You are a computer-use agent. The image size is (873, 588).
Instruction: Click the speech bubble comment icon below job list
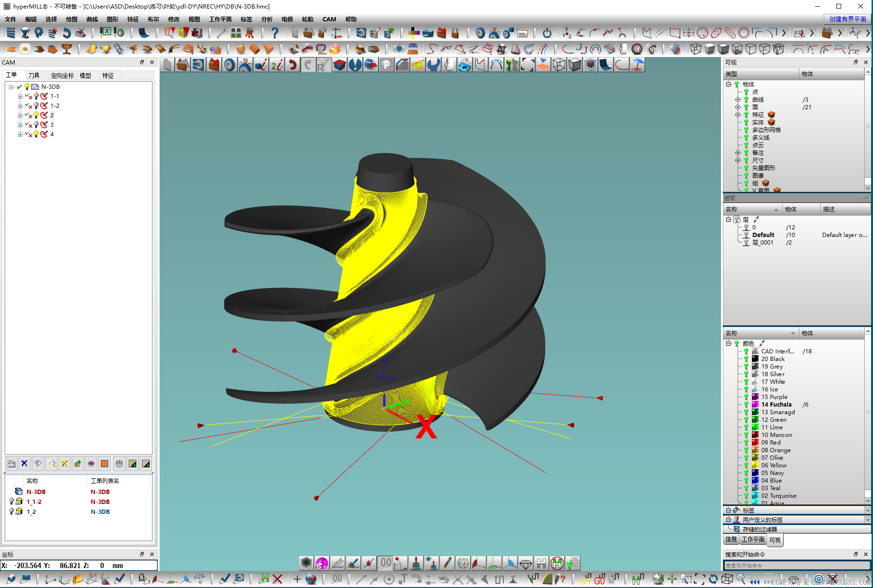tap(38, 464)
